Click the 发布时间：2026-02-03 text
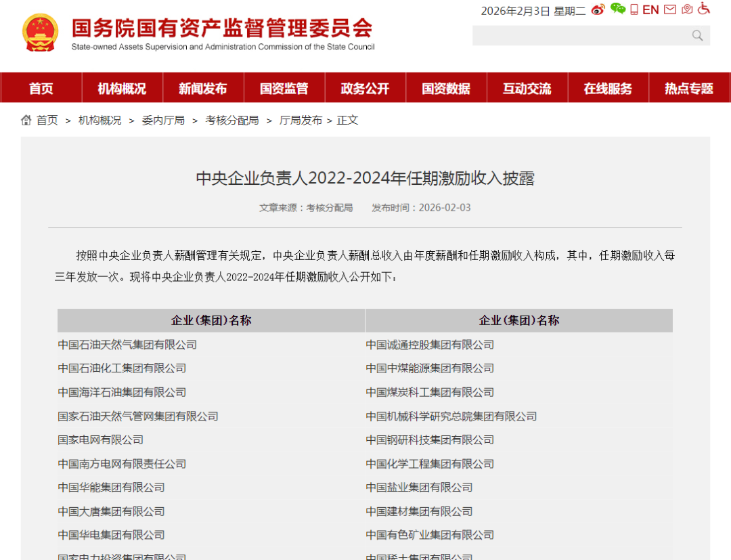 (x=421, y=207)
